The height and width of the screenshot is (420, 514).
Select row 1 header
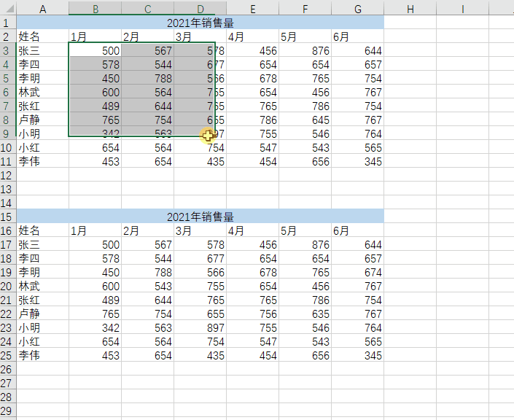8,23
